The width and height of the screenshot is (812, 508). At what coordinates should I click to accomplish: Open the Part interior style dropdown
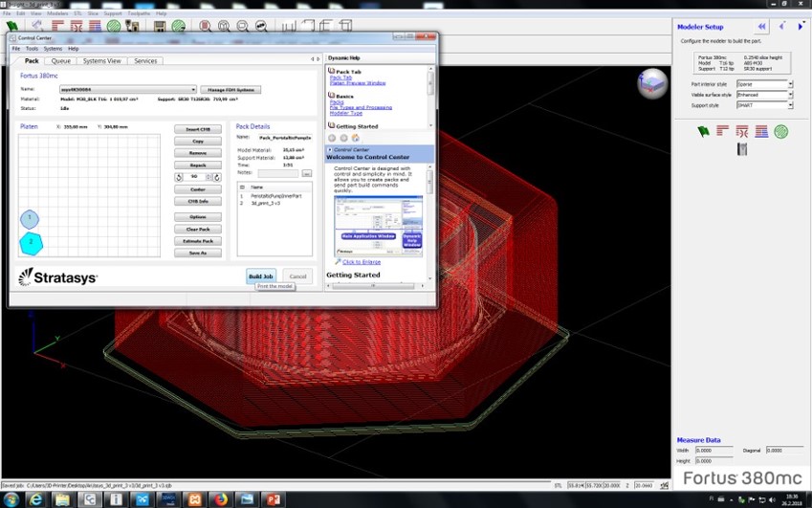coord(790,84)
